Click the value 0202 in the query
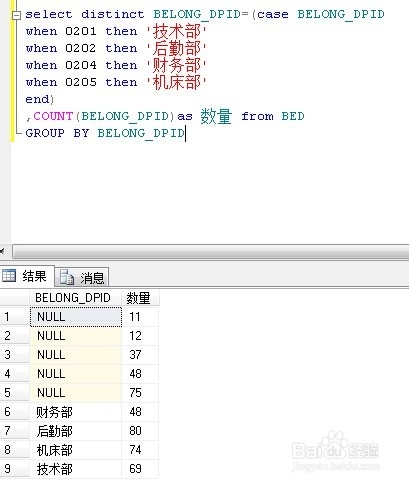Screen dimensions: 409x484 tap(81, 49)
